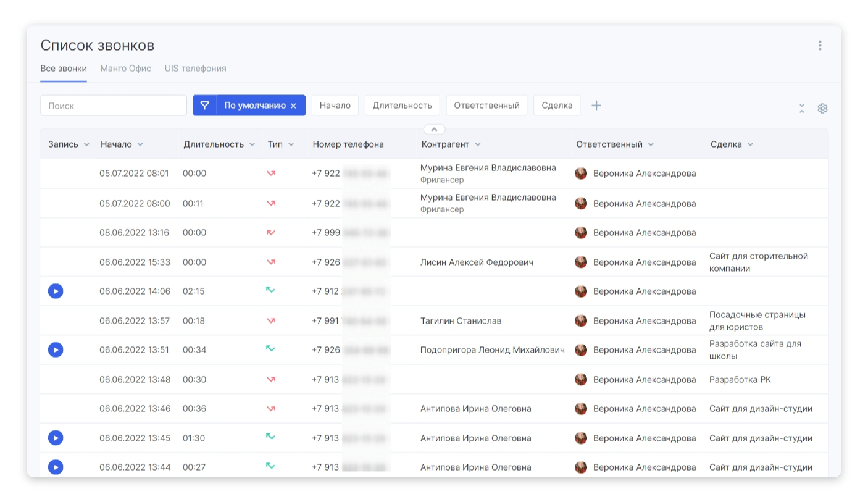
Task: Open the table settings gear
Action: pos(823,107)
